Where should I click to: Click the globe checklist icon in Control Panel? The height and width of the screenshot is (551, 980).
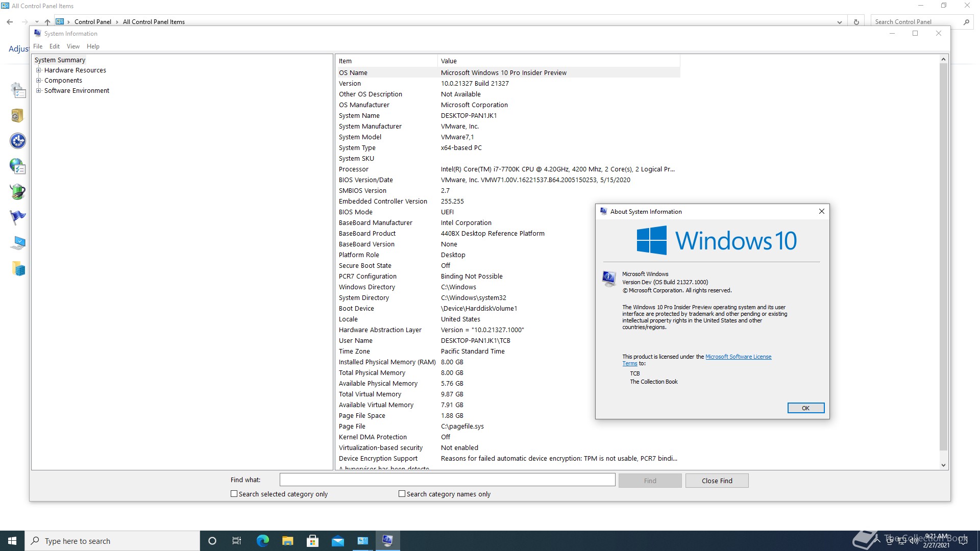(x=18, y=166)
